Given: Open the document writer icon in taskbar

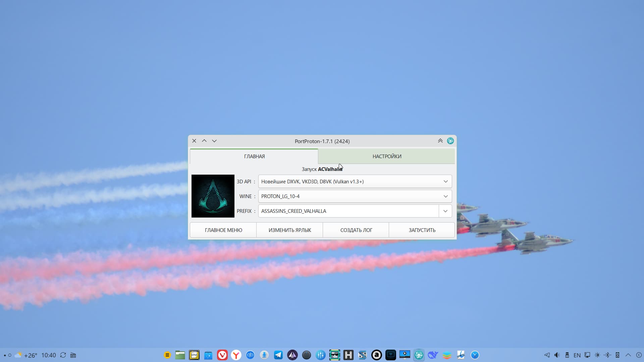Looking at the screenshot, I should pos(461,355).
